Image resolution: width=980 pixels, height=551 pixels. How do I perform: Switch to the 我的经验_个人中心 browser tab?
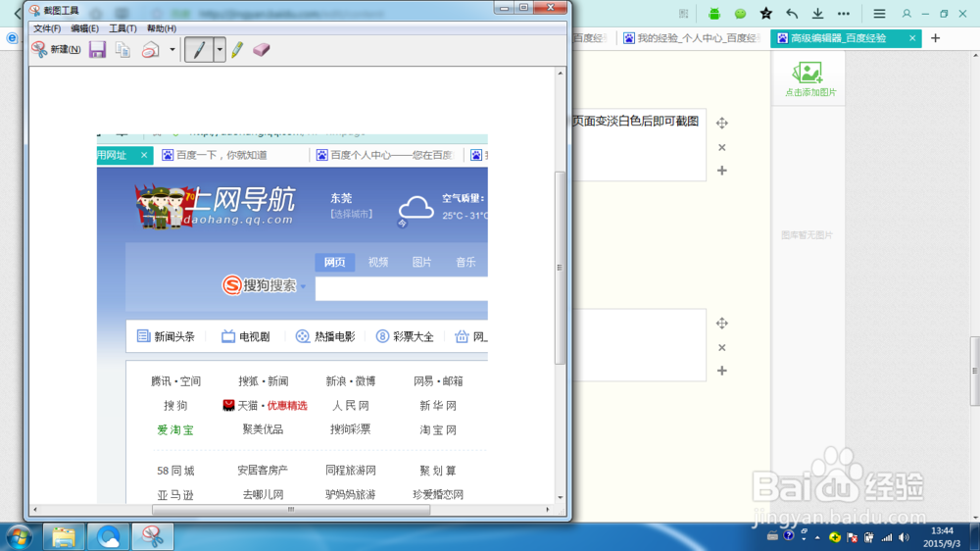692,38
